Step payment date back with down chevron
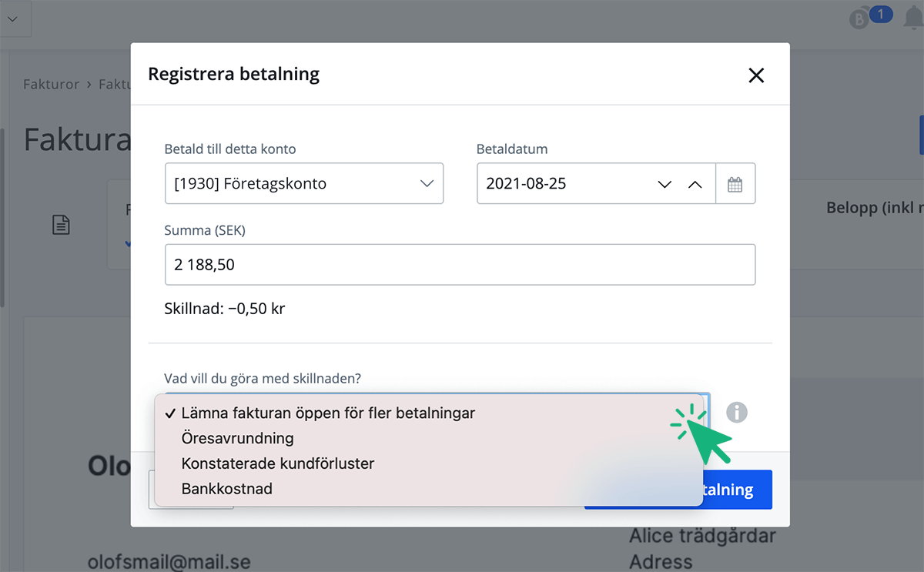924x572 pixels. coord(665,185)
